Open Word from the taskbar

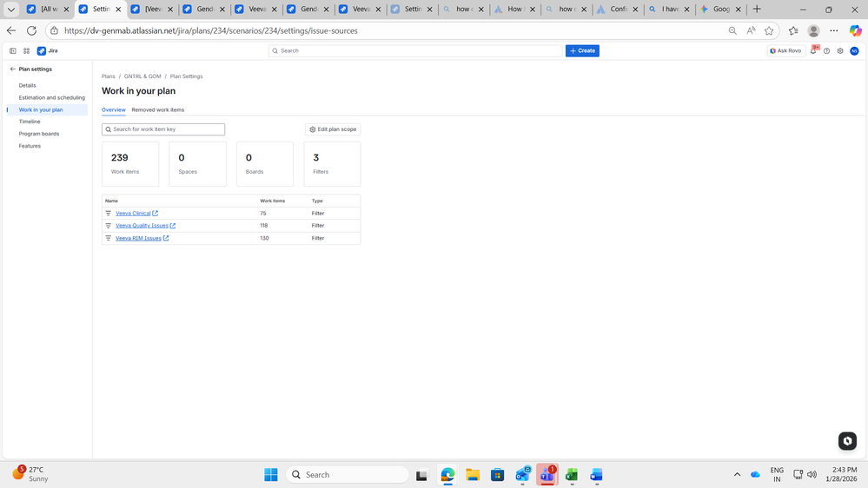pos(596,475)
